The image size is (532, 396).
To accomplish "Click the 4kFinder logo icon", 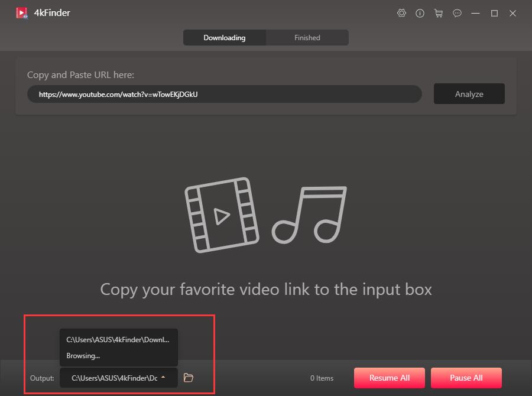I will pos(22,12).
